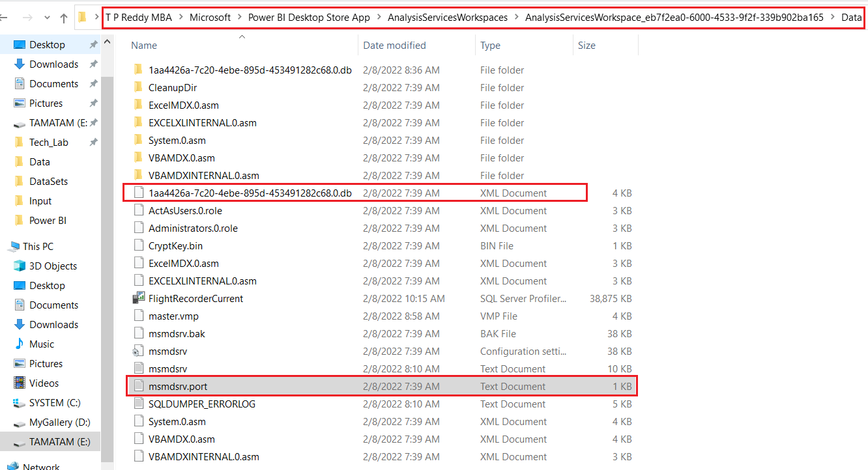This screenshot has width=868, height=470.
Task: Click ActAsUsers.0.role file icon
Action: tap(137, 210)
